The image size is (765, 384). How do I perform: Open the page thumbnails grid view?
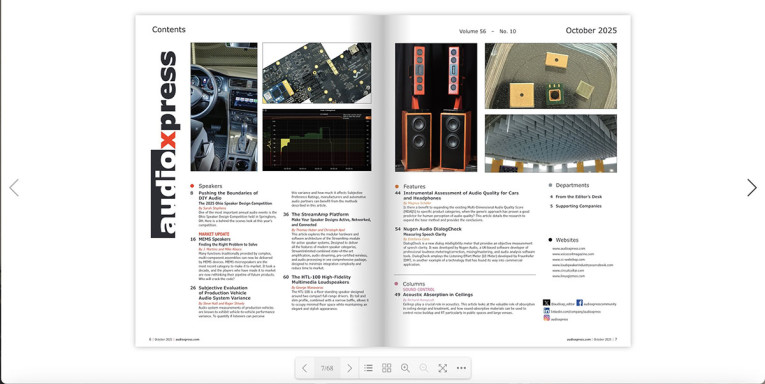tap(386, 368)
